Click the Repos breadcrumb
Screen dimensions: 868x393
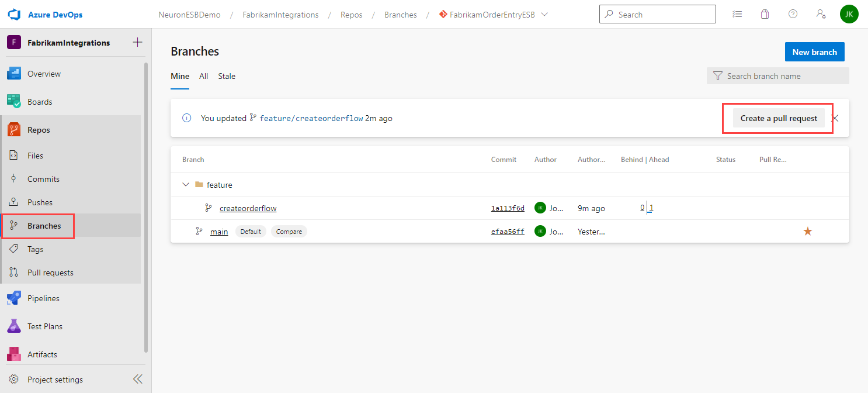pos(352,15)
